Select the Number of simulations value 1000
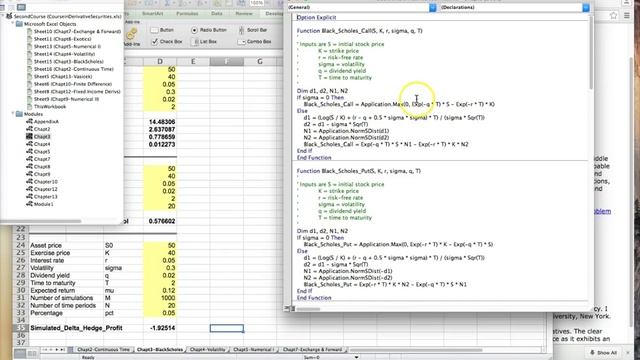640x360 pixels. (x=160, y=298)
